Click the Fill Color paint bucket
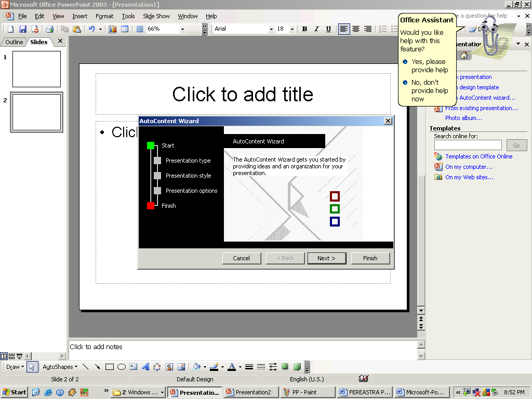This screenshot has height=399, width=532. [197, 367]
